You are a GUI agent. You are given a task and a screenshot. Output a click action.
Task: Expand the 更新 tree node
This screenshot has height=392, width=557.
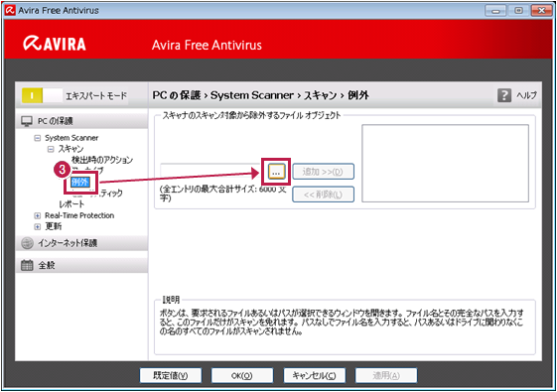38,226
